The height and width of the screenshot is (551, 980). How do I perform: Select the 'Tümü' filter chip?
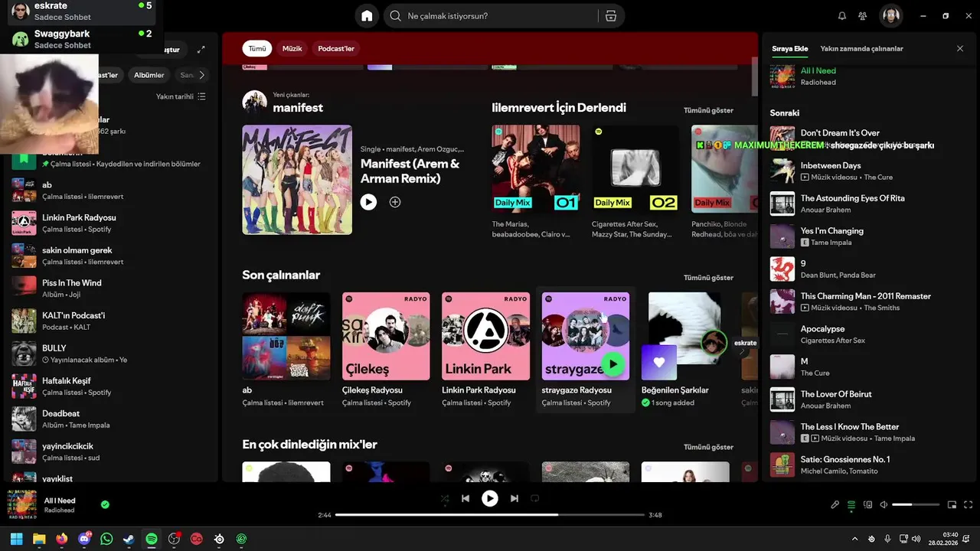click(257, 48)
